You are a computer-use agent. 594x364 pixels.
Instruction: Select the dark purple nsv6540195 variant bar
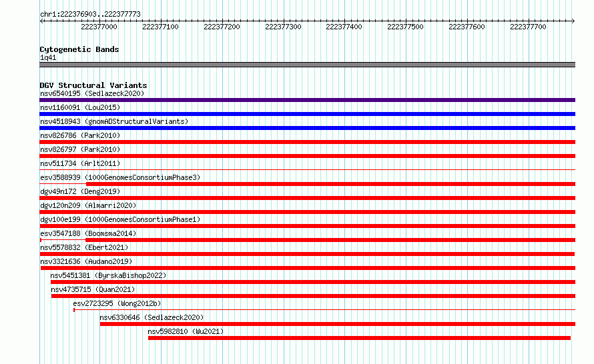[307, 100]
